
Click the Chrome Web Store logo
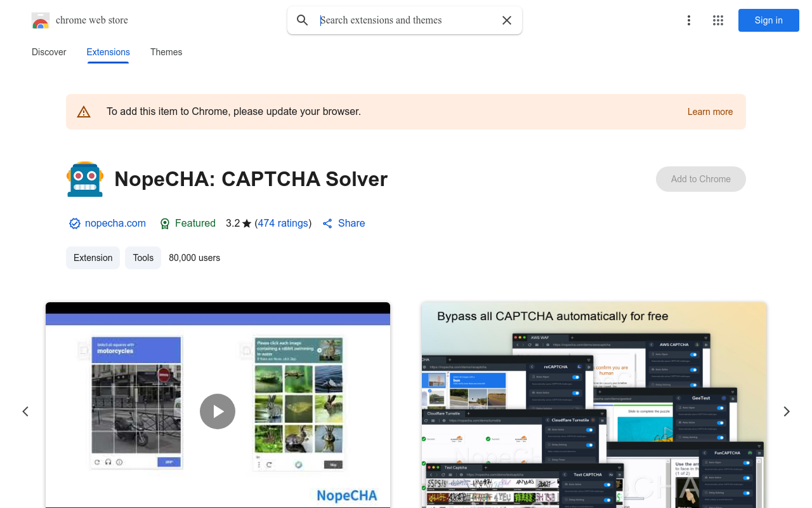pyautogui.click(x=41, y=20)
